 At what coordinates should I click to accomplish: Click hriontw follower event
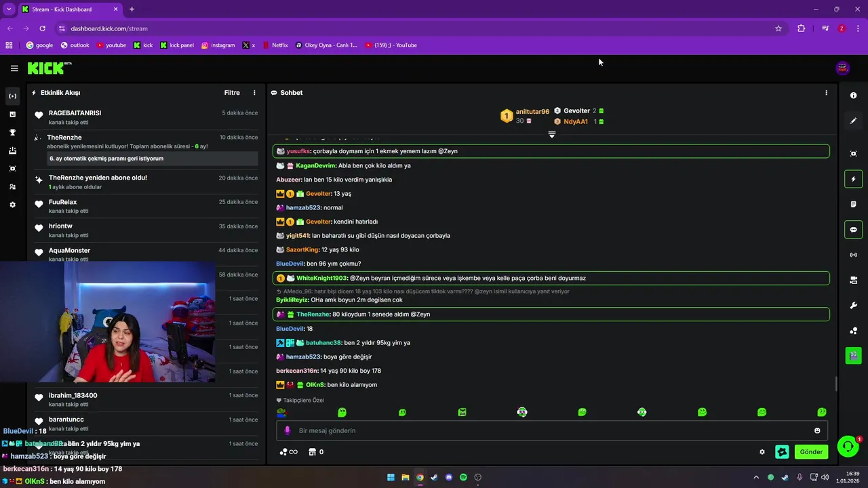coord(60,226)
